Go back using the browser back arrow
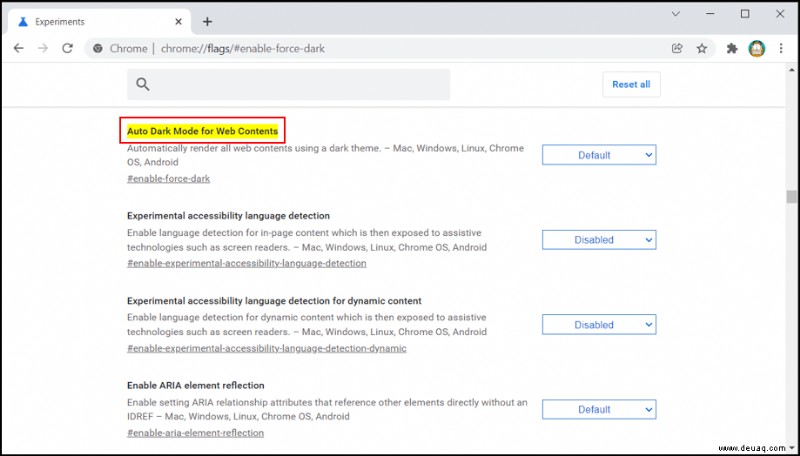 click(18, 48)
